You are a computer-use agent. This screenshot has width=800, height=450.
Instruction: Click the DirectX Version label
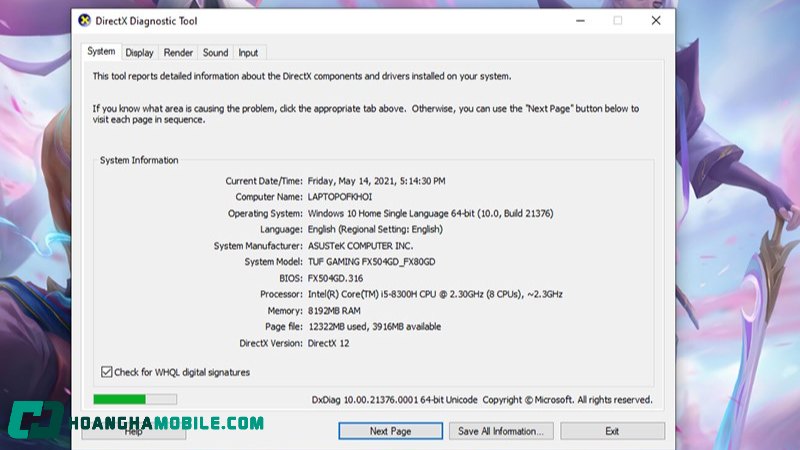(271, 343)
